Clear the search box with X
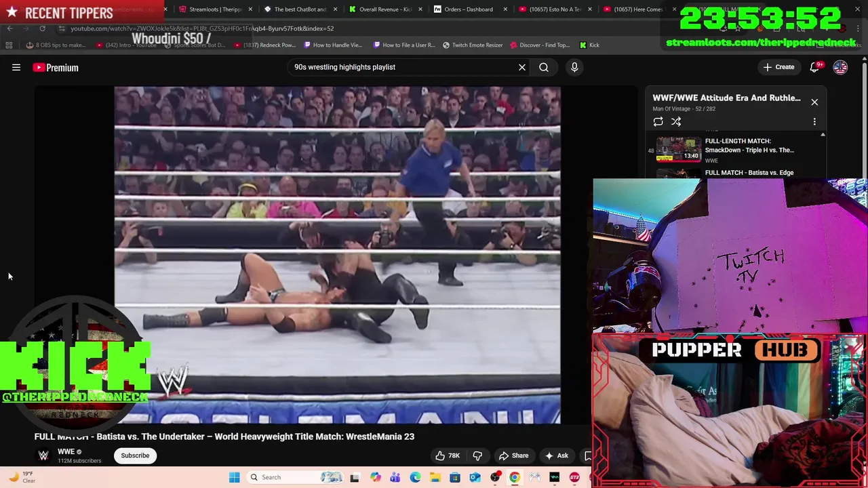This screenshot has height=488, width=868. click(522, 67)
